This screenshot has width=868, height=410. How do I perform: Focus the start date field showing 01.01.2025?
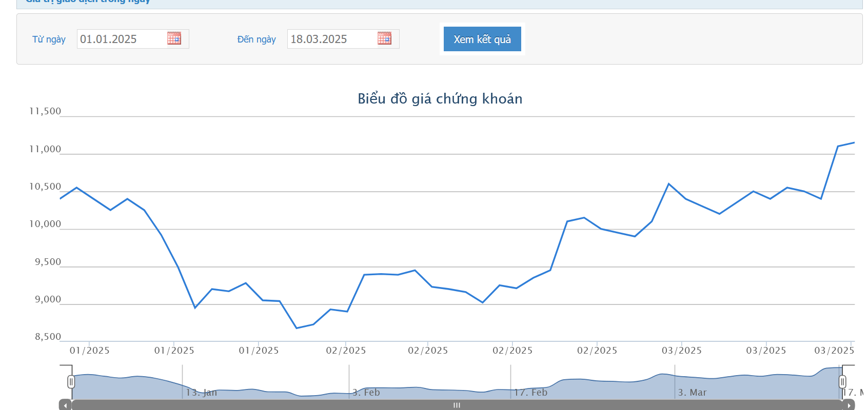coord(121,39)
